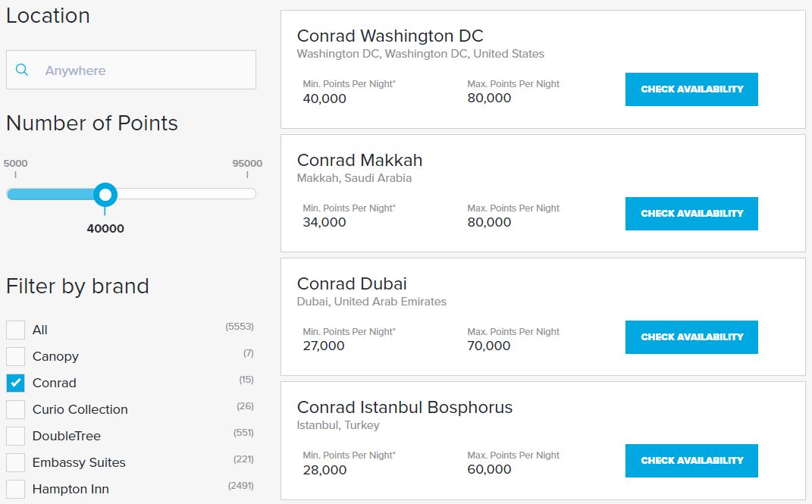Screen dimensions: 812x504
Task: Click the 5000 minimum slider label
Action: point(15,164)
